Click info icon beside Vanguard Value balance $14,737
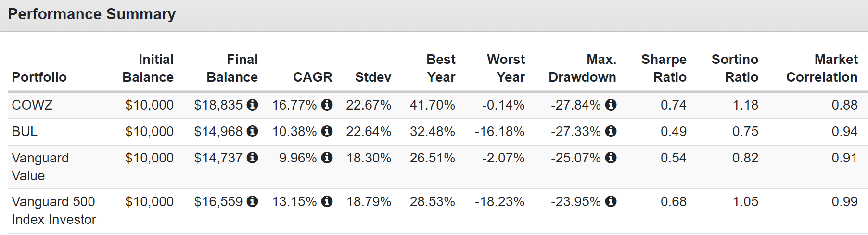Viewport: 868px width, 235px height. point(252,158)
